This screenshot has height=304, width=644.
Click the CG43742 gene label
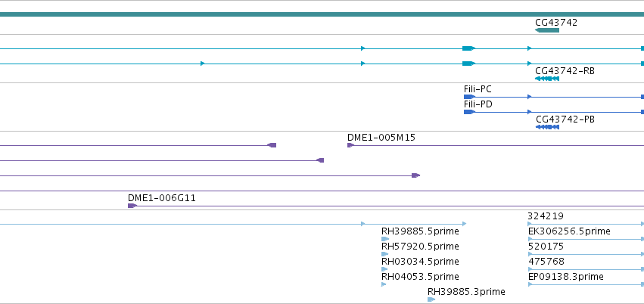pos(556,23)
